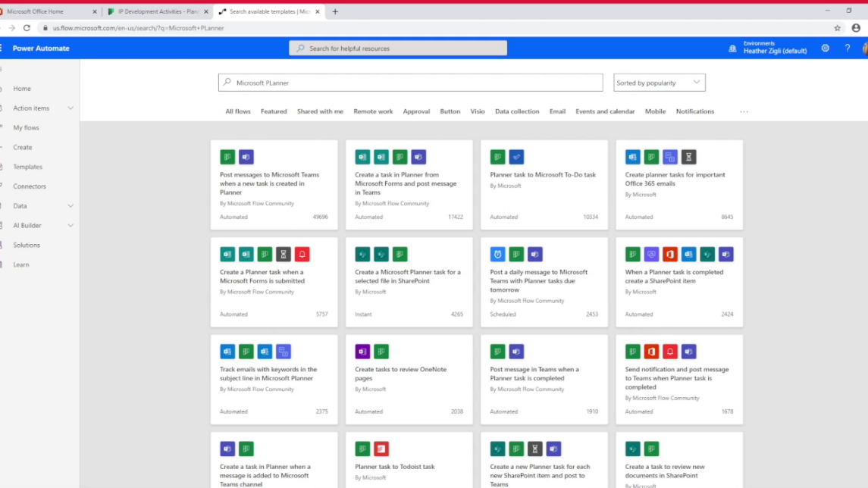This screenshot has height=488, width=868.
Task: Click the hourglass icon on 'Create a new Planner task for each new SharePoint item' card
Action: click(x=534, y=449)
